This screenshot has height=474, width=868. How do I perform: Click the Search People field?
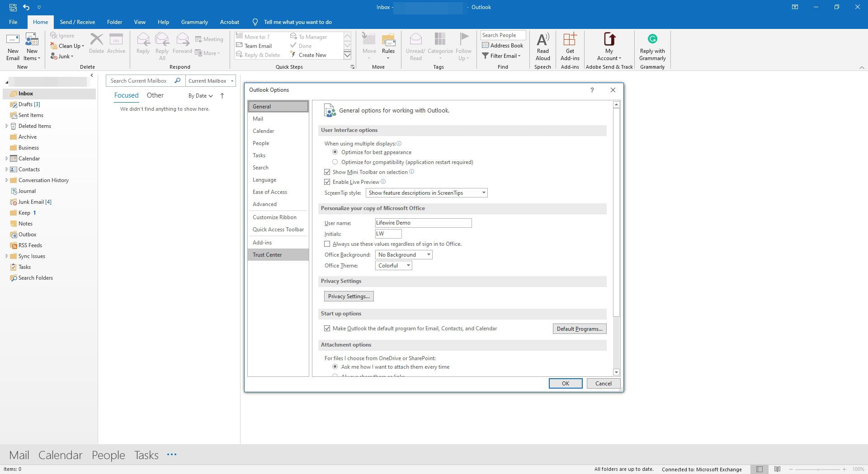pos(503,35)
